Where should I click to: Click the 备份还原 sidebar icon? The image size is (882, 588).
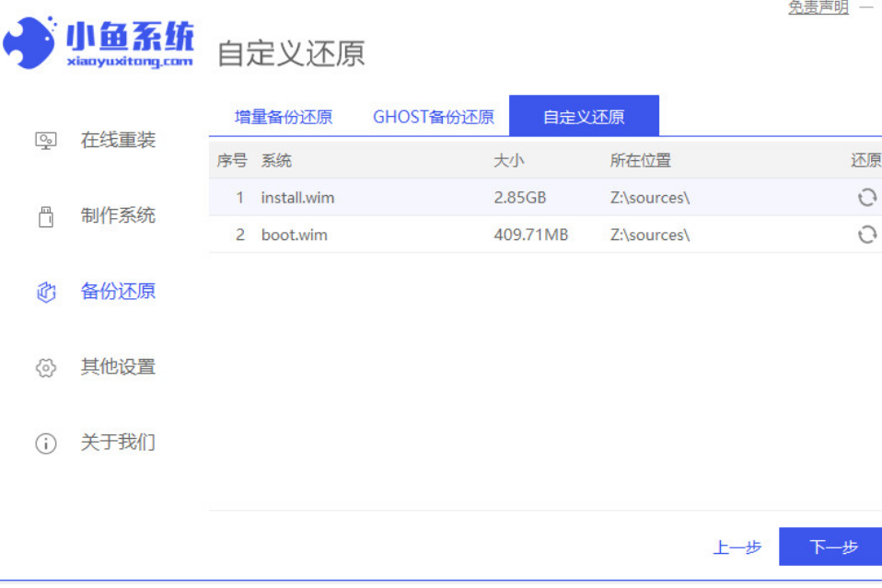[x=46, y=292]
